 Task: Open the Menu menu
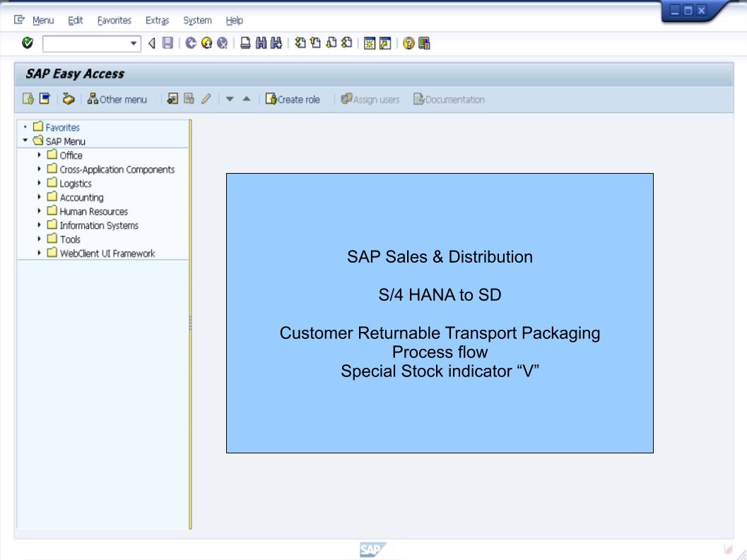pyautogui.click(x=43, y=20)
